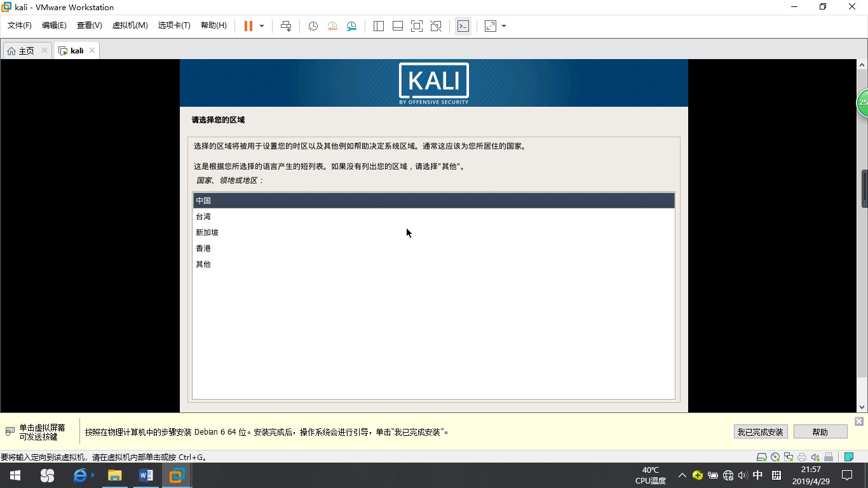Open Internet Explorer from taskbar
The image size is (868, 488).
point(81,475)
